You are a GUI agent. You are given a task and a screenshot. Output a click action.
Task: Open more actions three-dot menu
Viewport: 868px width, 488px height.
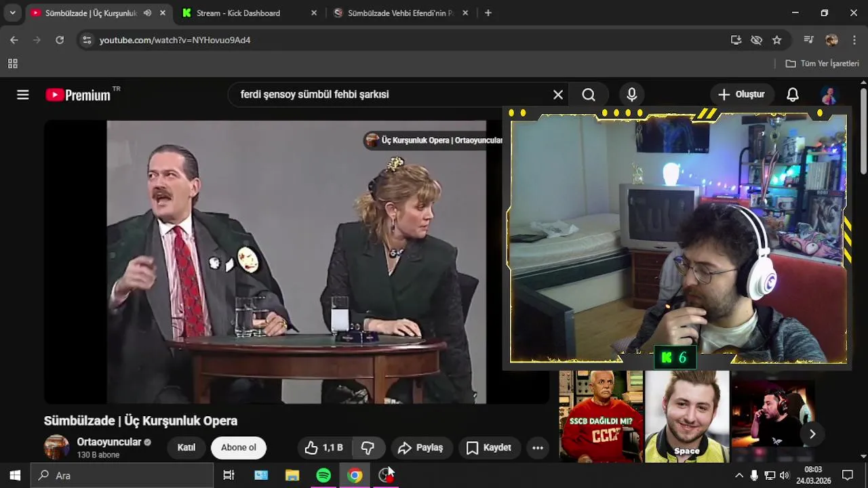[x=538, y=448]
